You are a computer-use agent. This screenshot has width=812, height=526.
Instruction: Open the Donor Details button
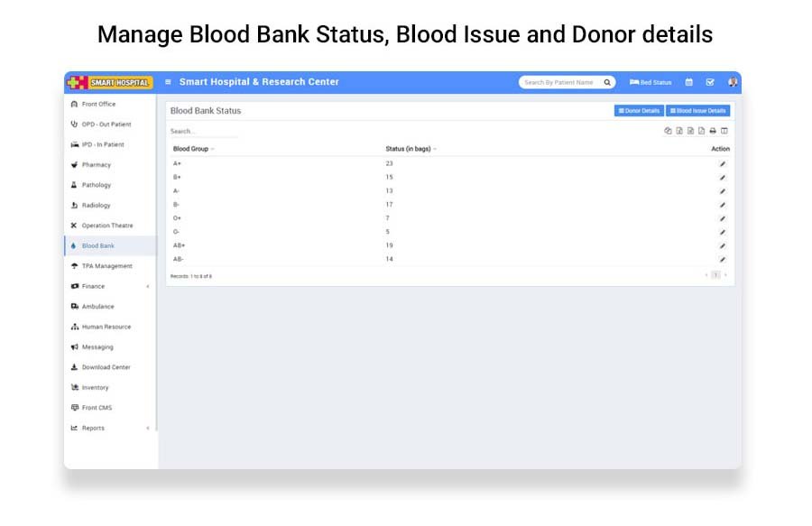(x=639, y=111)
